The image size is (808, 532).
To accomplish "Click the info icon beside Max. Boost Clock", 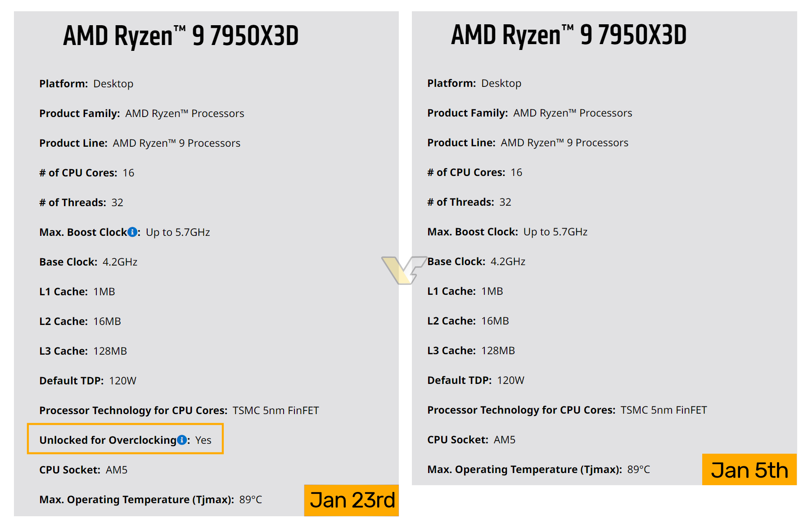I will point(132,232).
